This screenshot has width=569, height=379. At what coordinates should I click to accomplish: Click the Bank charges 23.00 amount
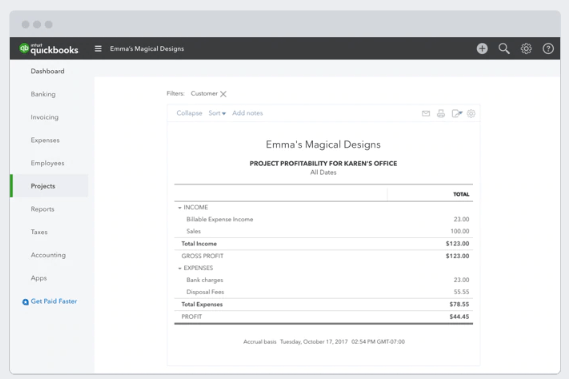pos(461,280)
